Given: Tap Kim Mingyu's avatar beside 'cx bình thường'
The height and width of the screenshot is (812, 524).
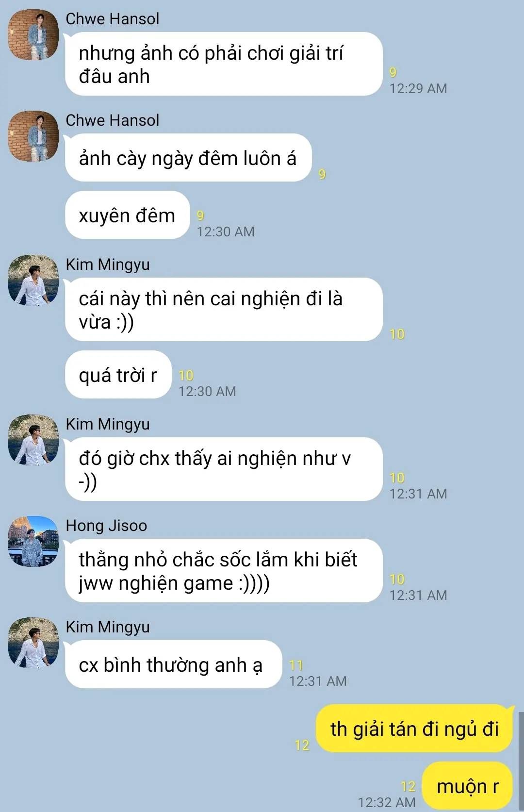Looking at the screenshot, I should pos(33,643).
